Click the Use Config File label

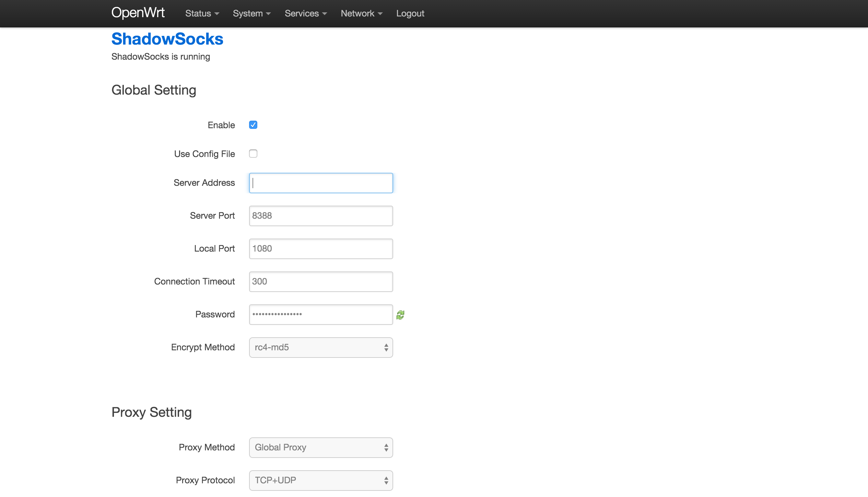(204, 154)
